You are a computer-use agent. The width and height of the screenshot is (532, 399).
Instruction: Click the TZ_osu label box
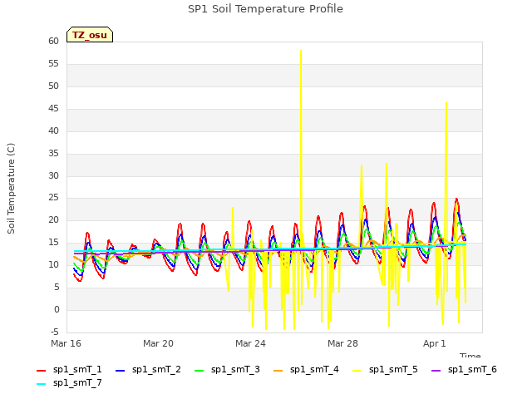coord(90,35)
